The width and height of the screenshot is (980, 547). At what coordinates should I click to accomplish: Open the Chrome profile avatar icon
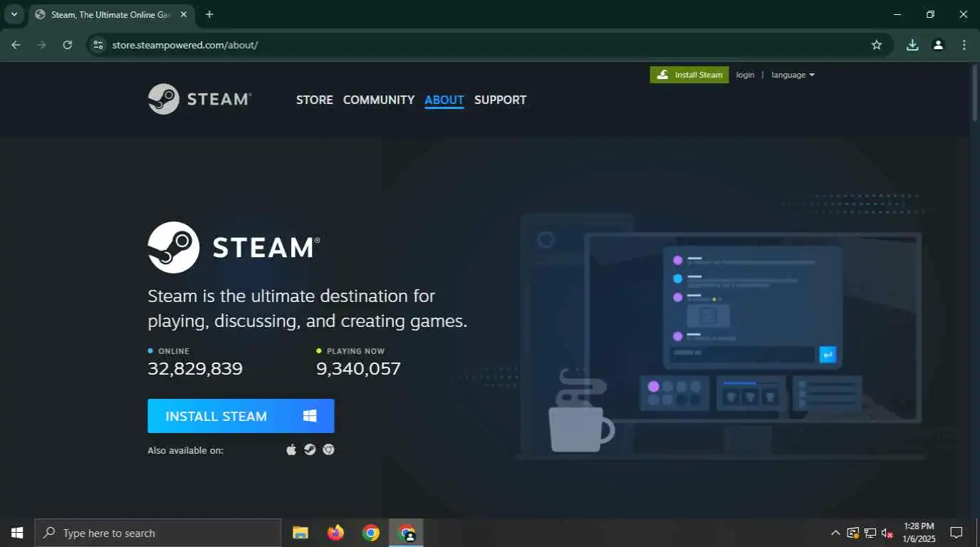[x=938, y=45]
